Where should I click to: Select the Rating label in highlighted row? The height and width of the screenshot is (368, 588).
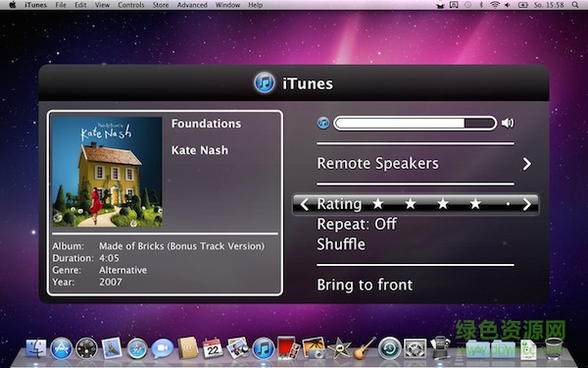pyautogui.click(x=339, y=204)
